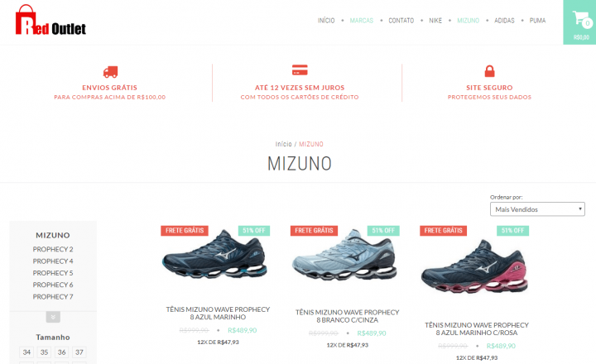Click the padlock secure site icon
The image size is (596, 364).
[x=489, y=71]
